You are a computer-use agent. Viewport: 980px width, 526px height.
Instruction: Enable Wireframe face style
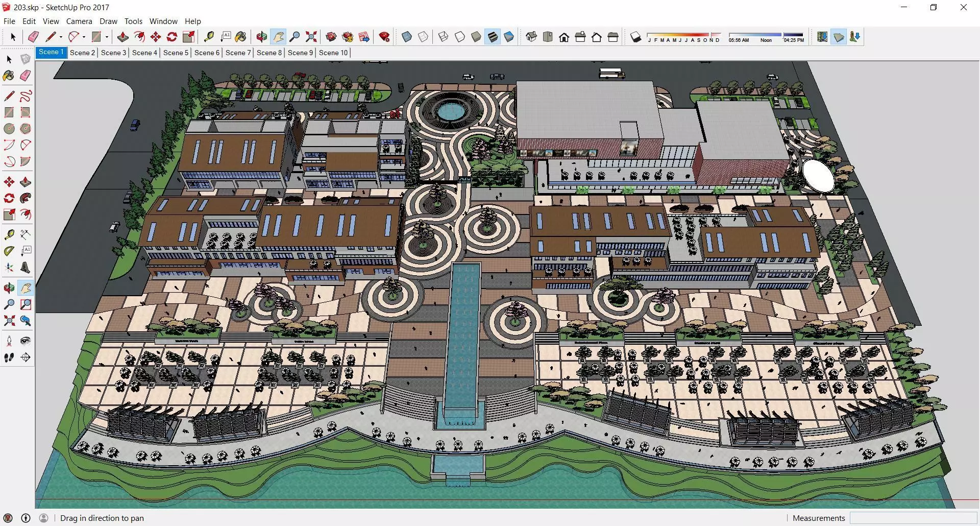pos(444,37)
